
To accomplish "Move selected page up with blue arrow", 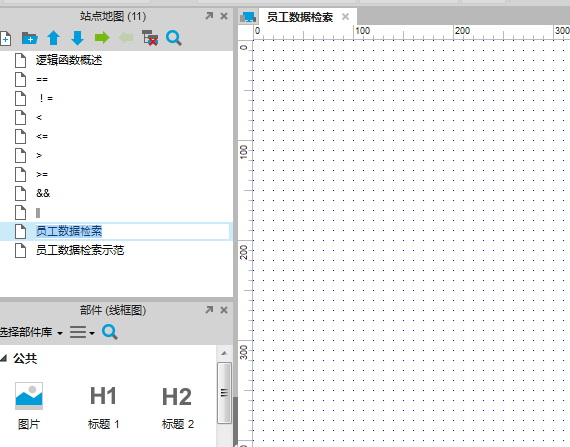I will point(53,38).
